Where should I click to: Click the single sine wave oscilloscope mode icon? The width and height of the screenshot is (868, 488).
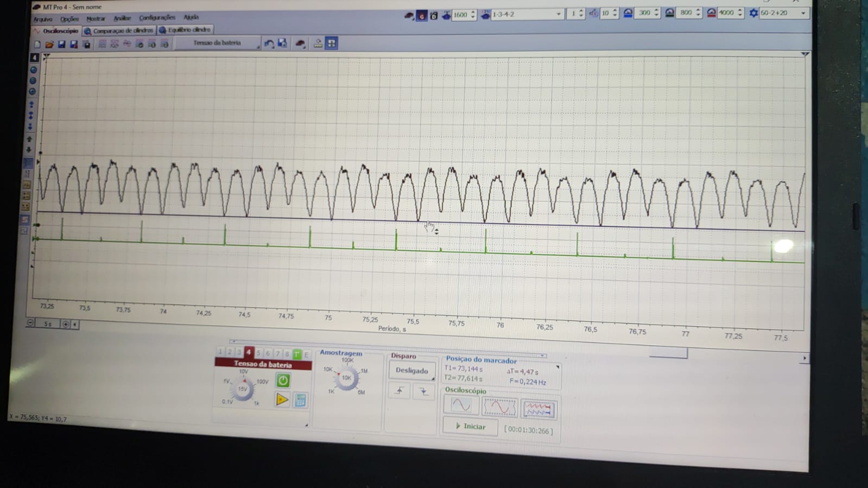(461, 405)
